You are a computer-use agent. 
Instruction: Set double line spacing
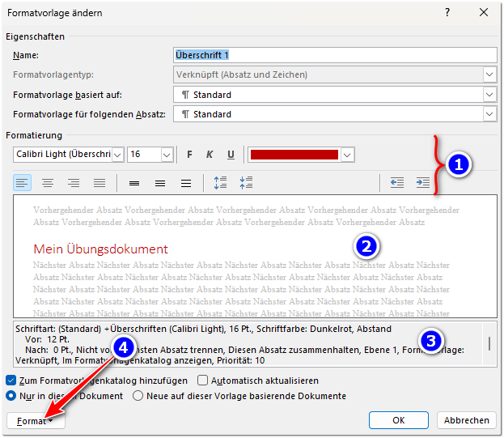pos(186,183)
